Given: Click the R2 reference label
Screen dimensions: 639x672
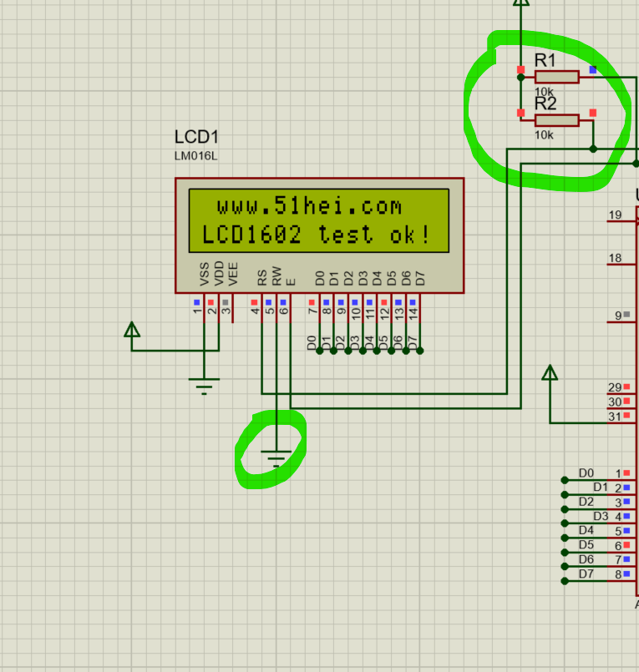Looking at the screenshot, I should 545,104.
